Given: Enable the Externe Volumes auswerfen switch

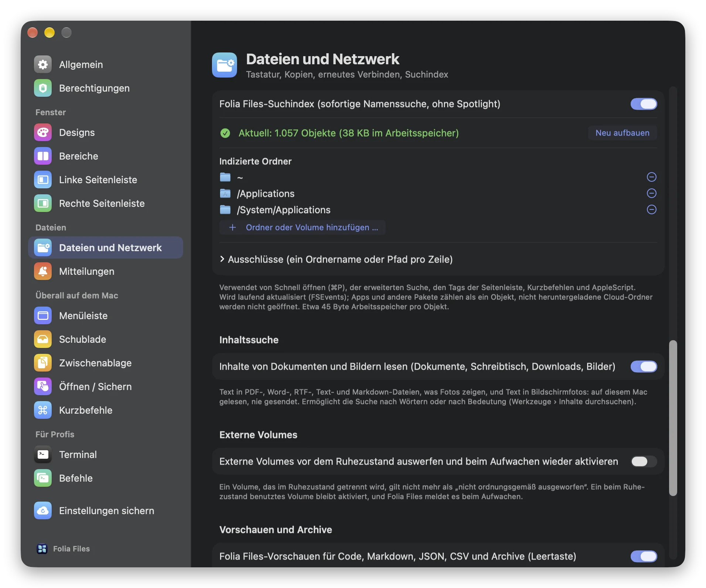Looking at the screenshot, I should pos(644,461).
